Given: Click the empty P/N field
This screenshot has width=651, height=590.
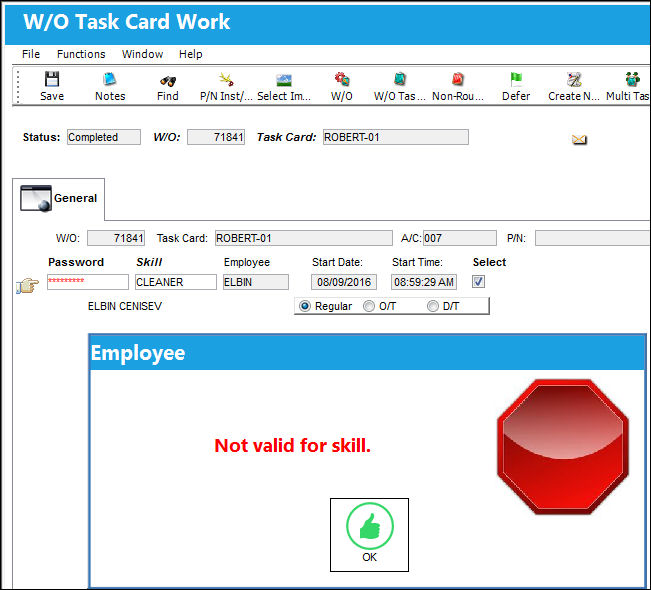Looking at the screenshot, I should [x=593, y=238].
